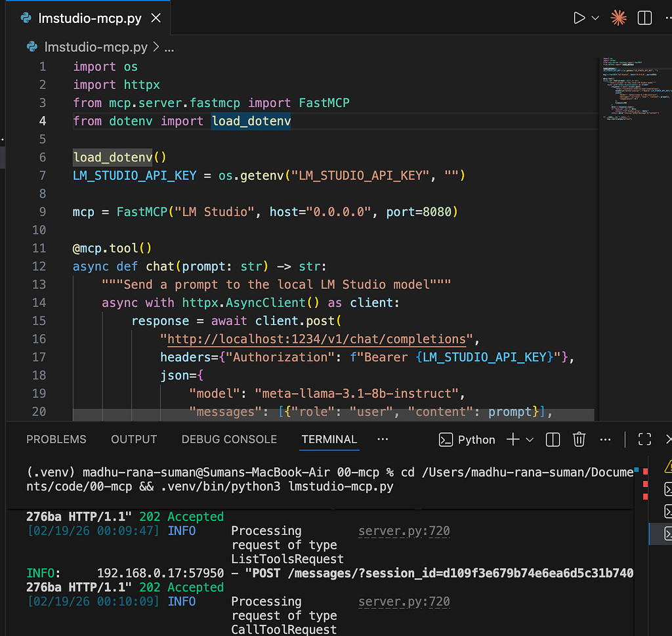
Task: Open the run options dropdown arrow
Action: point(595,18)
